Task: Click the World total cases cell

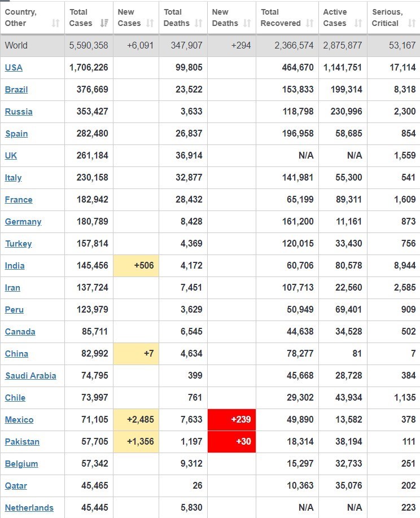Action: pyautogui.click(x=89, y=46)
